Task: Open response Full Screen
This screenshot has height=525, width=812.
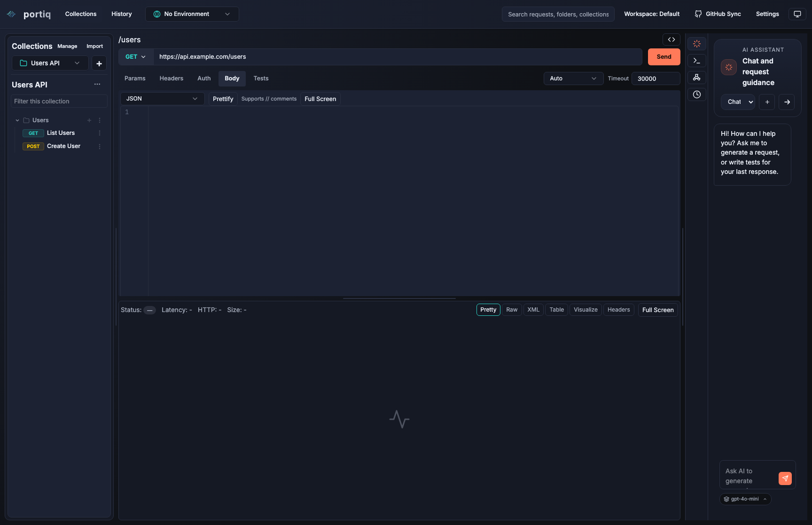Action: click(658, 310)
